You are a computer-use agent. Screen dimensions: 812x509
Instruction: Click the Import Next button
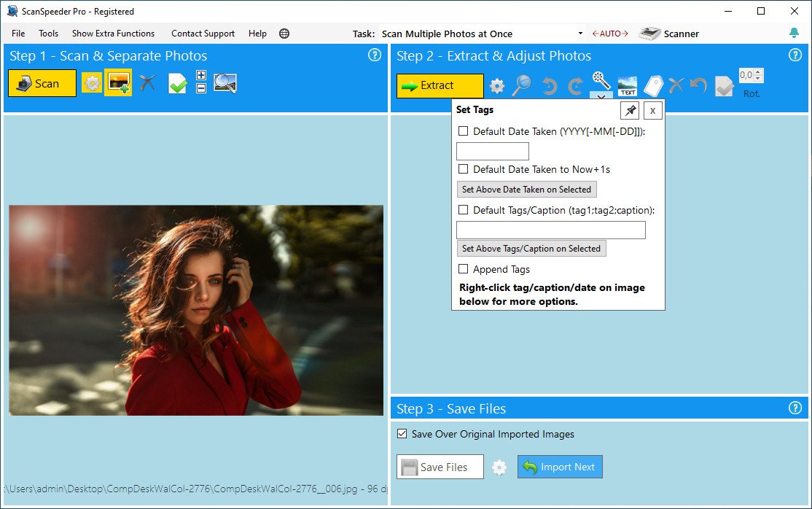[560, 467]
